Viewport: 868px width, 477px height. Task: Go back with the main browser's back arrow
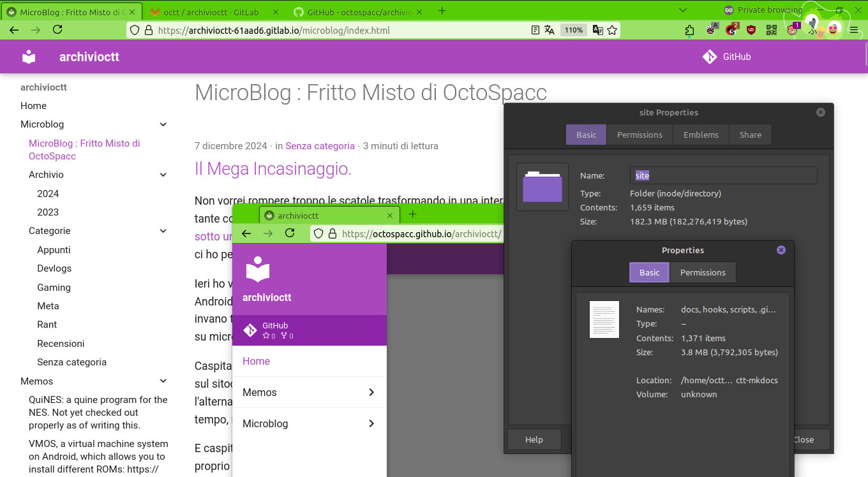tap(14, 30)
